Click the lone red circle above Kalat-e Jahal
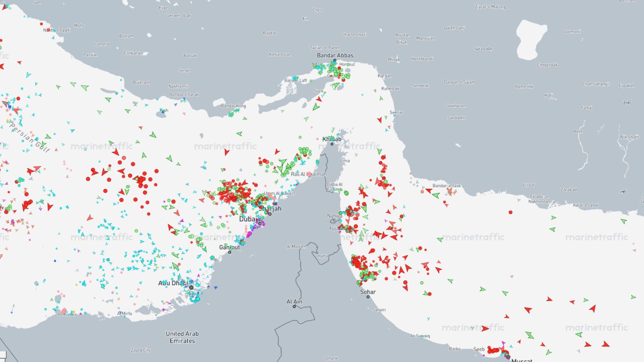Image resolution: width=644 pixels, height=362 pixels. coord(511,212)
